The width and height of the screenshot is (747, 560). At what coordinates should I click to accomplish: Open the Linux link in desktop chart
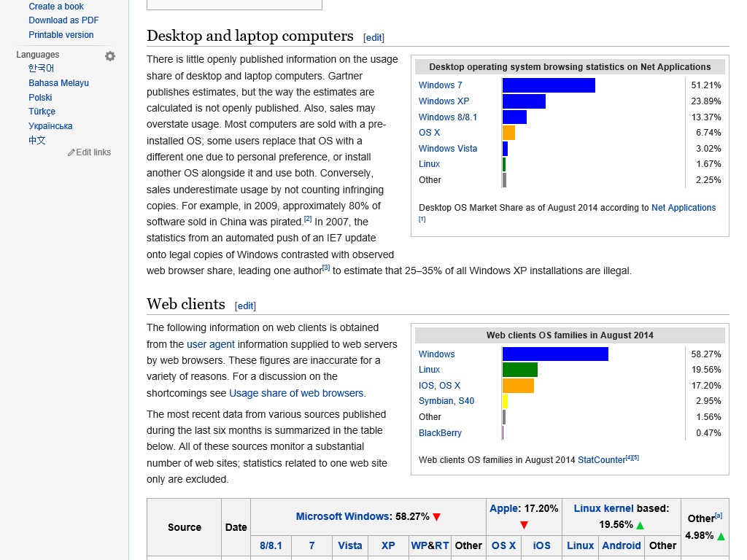point(429,164)
